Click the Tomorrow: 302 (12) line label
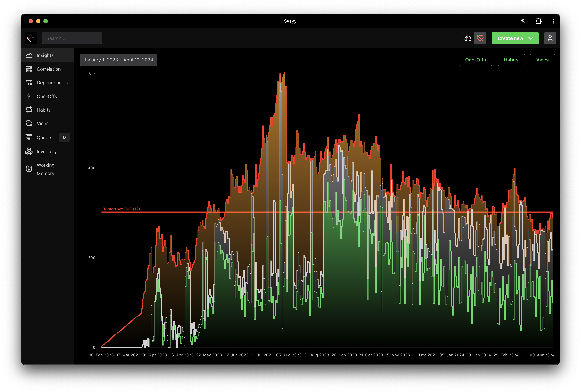The image size is (581, 392). click(122, 209)
